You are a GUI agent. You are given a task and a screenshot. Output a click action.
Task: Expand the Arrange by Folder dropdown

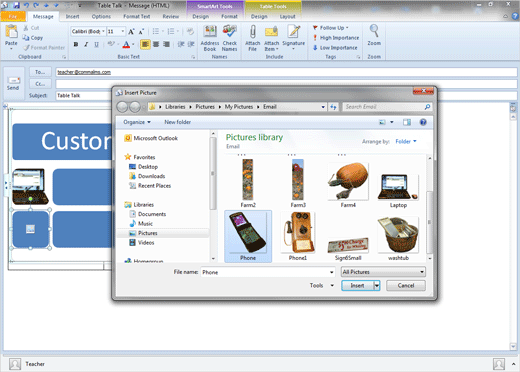click(x=406, y=141)
